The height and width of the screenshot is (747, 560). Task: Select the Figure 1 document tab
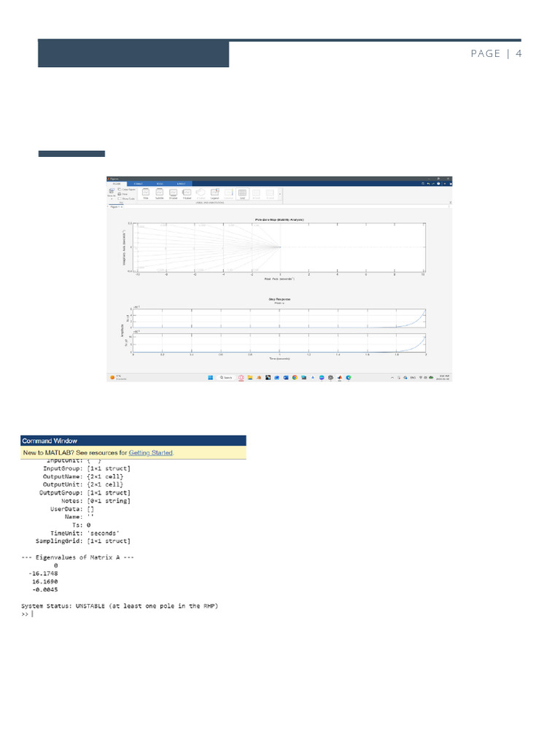(114, 206)
